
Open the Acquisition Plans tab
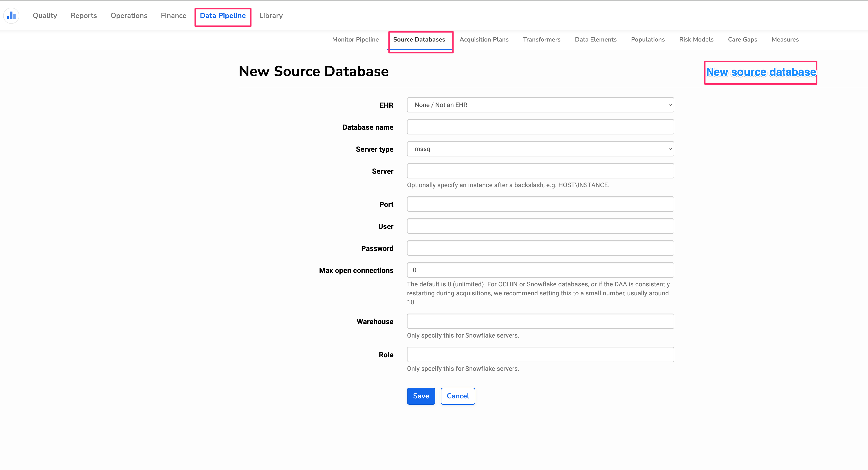coord(484,40)
